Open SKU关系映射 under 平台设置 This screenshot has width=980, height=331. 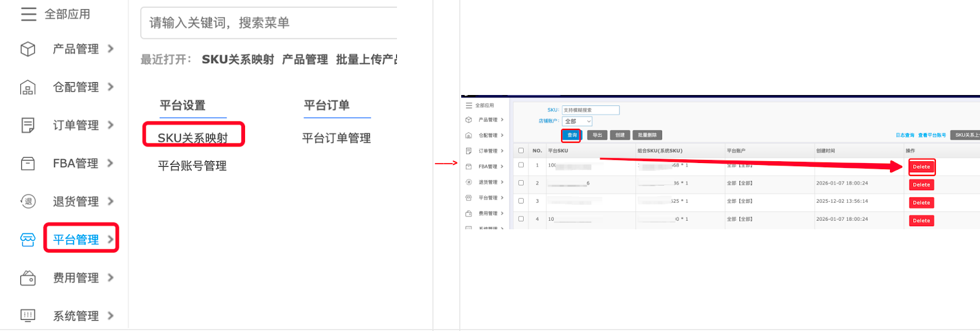pos(193,138)
